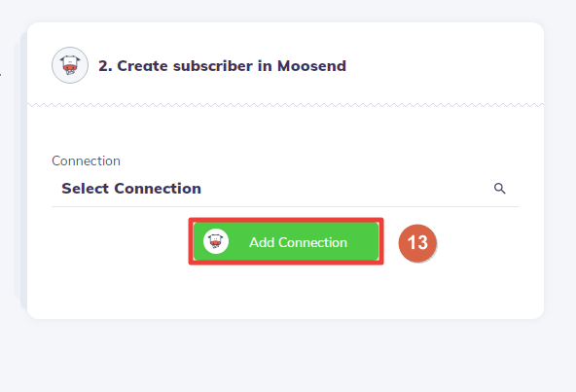576x392 pixels.
Task: Click the "Connection" field label
Action: coord(86,160)
